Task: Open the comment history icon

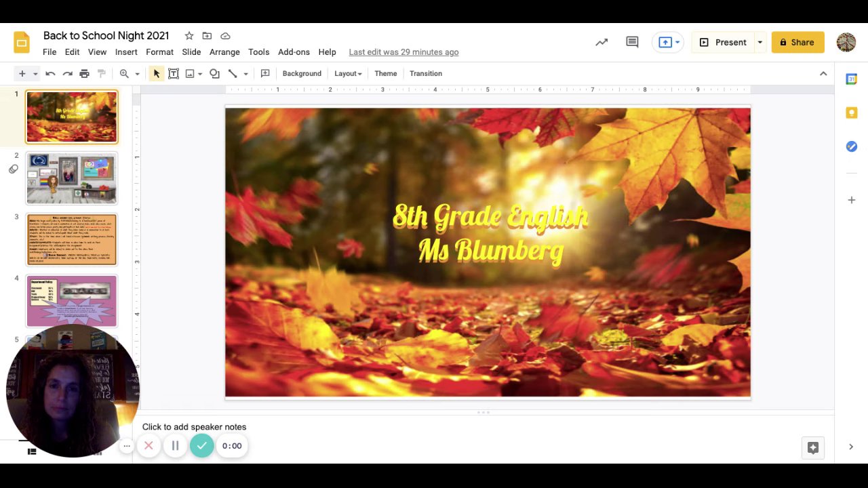Action: (x=632, y=42)
